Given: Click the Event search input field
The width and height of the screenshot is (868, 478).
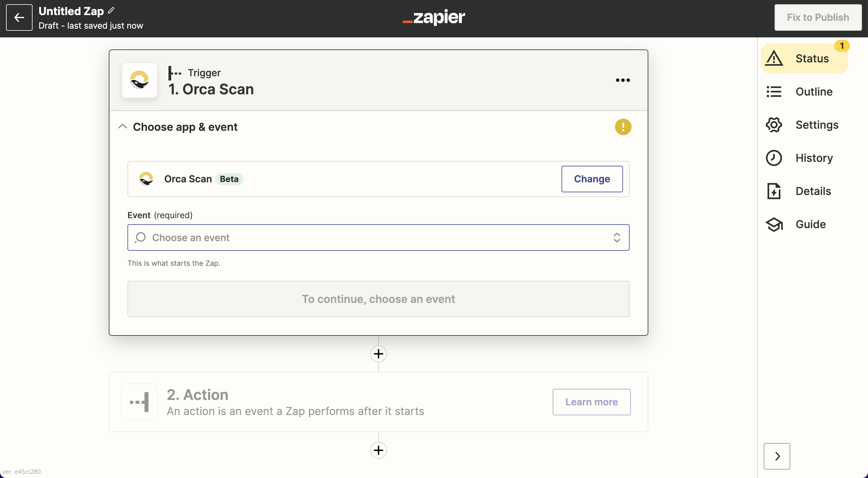Looking at the screenshot, I should tap(378, 237).
